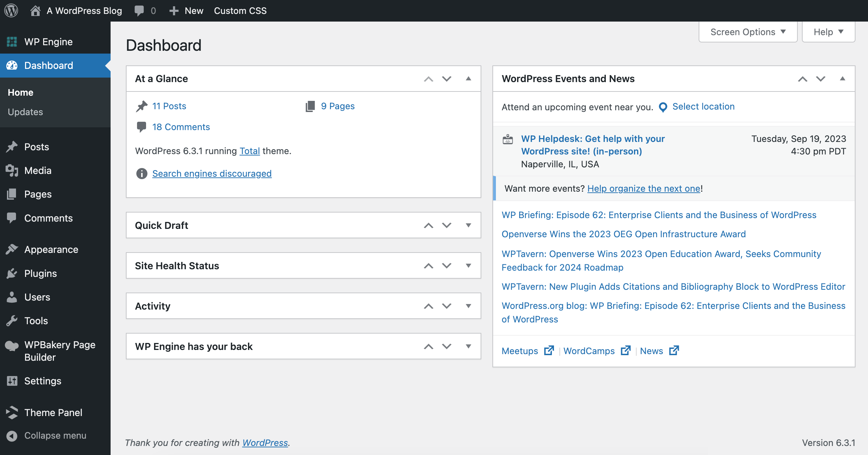The width and height of the screenshot is (868, 455).
Task: Expand the Quick Draft section
Action: [x=468, y=225]
